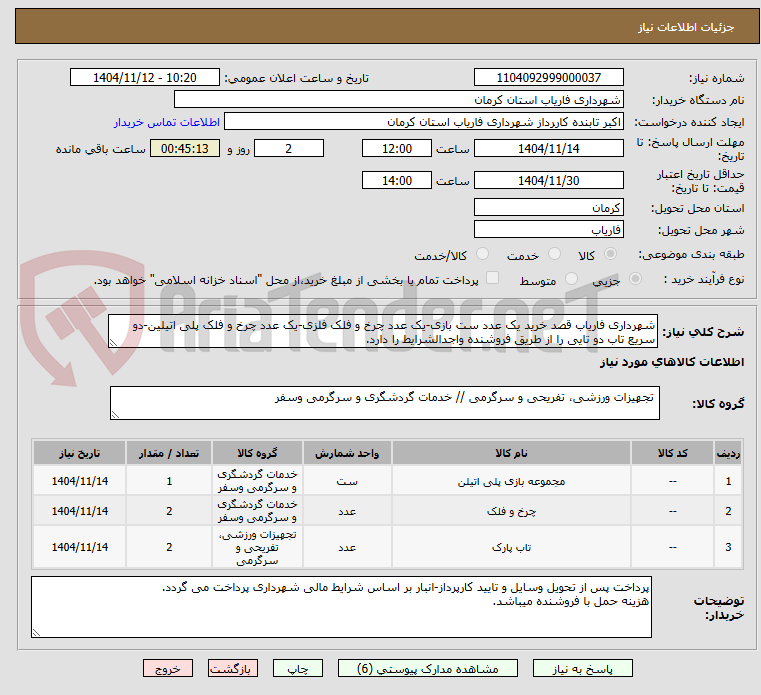Viewport: 761px width, 695px height.
Task: Select the جزیی purchase type radio
Action: coord(635,279)
